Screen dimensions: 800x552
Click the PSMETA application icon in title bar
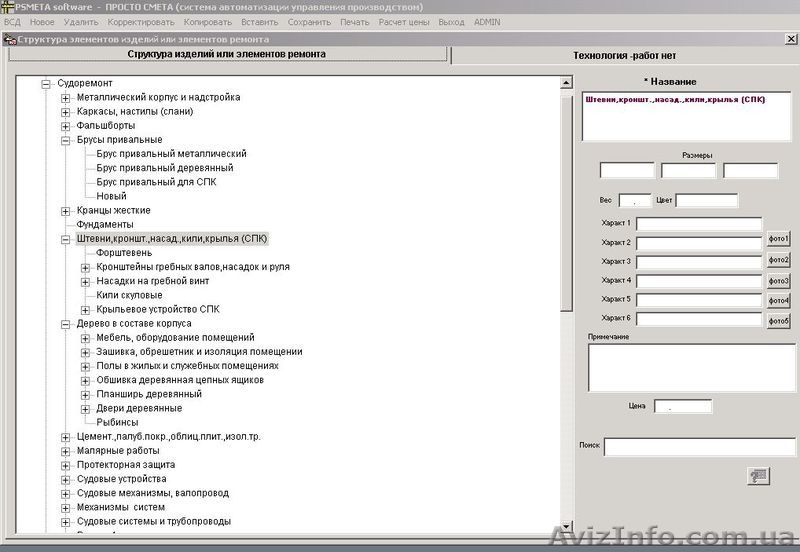(7, 6)
